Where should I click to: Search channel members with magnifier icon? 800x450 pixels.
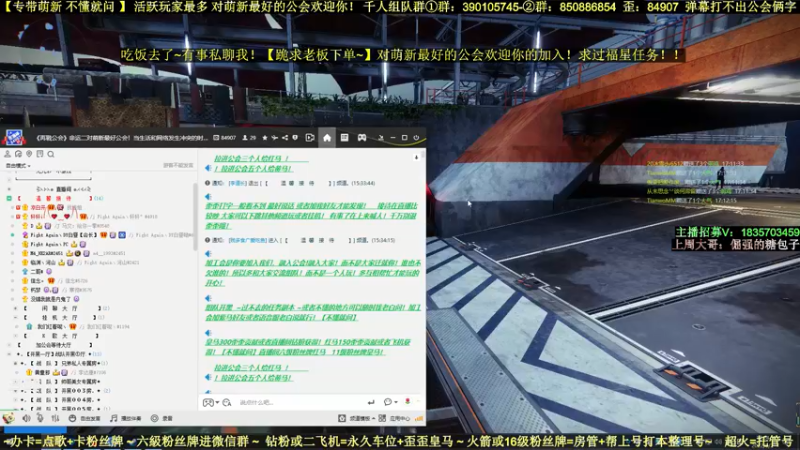pyautogui.click(x=51, y=154)
